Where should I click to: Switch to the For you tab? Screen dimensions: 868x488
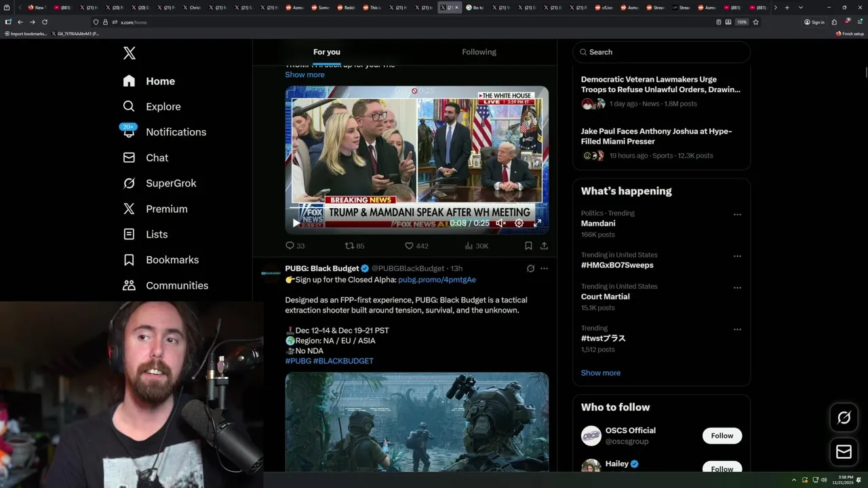coord(327,52)
